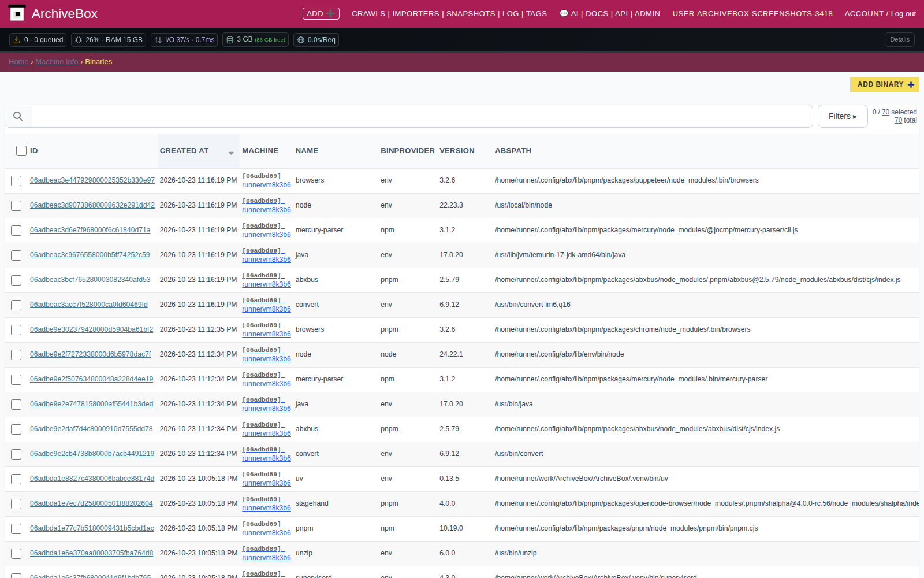Image resolution: width=924 pixels, height=578 pixels.
Task: Open the ACCOUNT link
Action: point(864,14)
